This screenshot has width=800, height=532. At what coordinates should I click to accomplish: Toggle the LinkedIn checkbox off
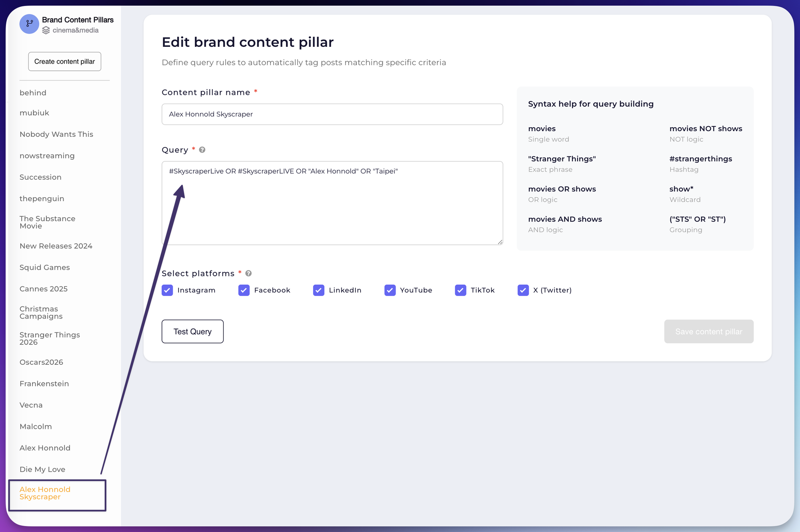pos(319,290)
